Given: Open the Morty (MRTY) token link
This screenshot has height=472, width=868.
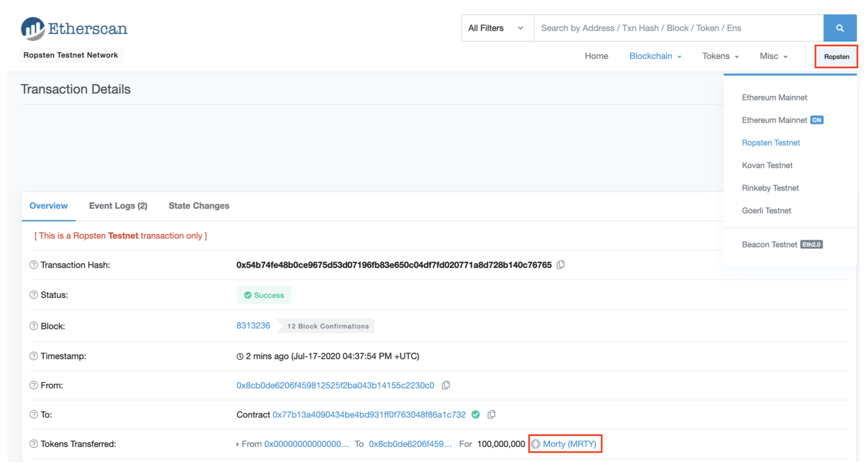Looking at the screenshot, I should (569, 444).
